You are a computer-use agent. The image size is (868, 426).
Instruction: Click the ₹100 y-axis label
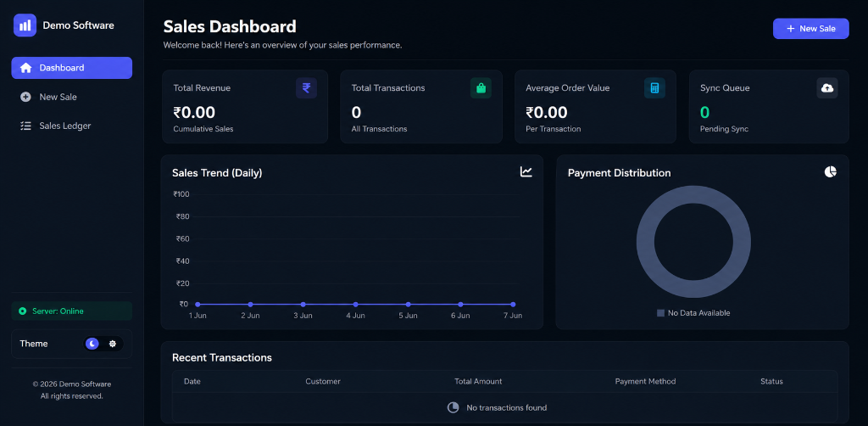click(x=181, y=193)
